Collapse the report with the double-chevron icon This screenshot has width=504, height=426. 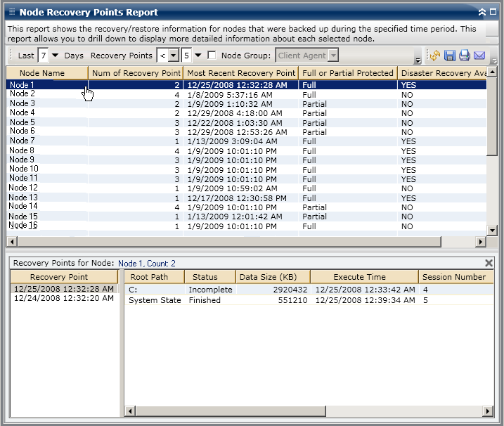point(482,12)
